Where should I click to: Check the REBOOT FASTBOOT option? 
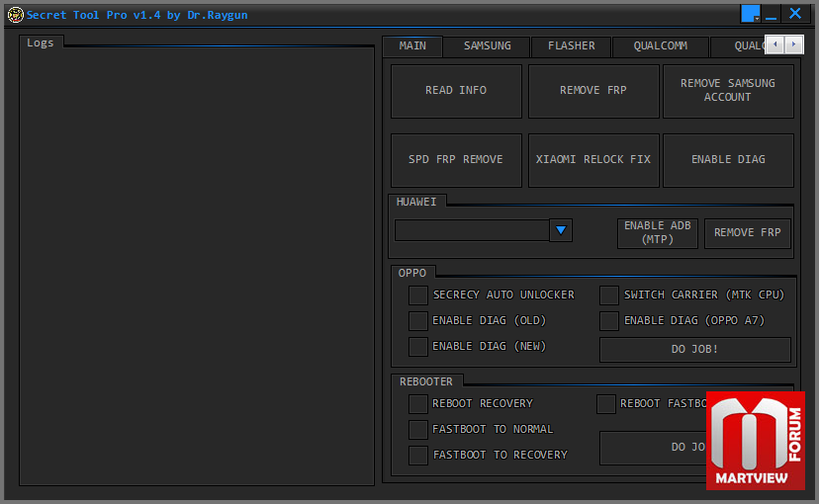[606, 404]
